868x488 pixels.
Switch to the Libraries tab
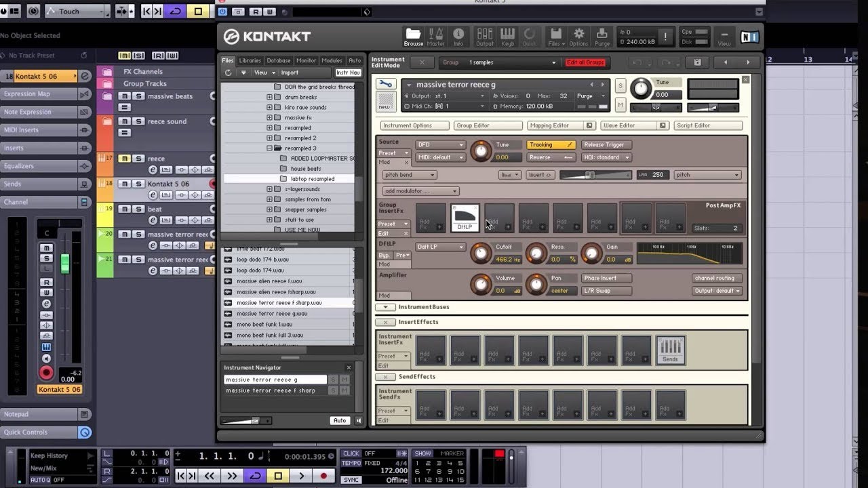click(250, 60)
